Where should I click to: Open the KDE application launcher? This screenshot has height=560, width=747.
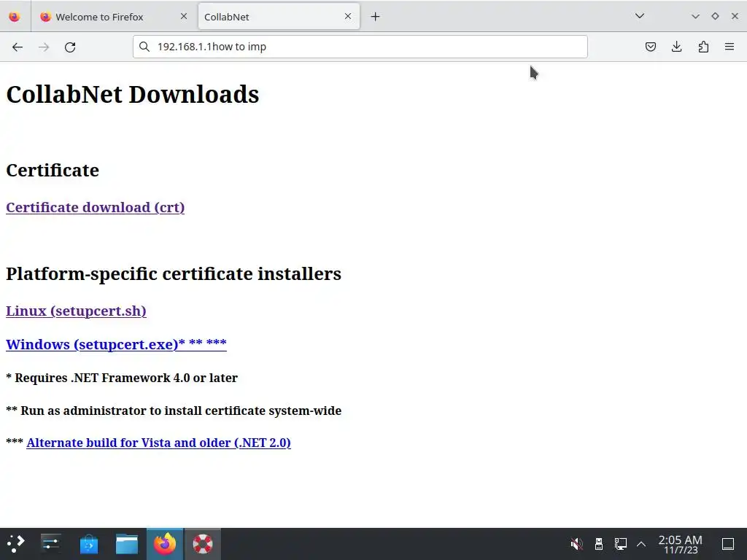click(x=16, y=544)
